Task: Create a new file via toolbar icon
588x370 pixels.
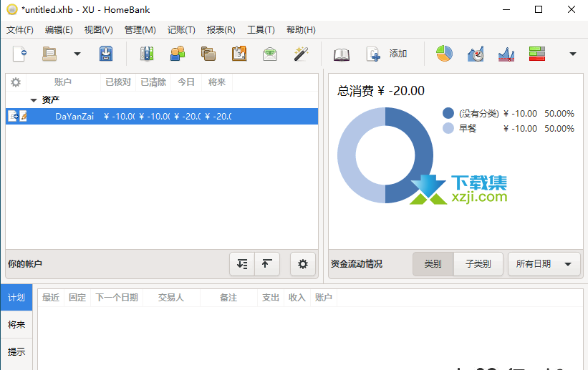Action: click(x=19, y=54)
